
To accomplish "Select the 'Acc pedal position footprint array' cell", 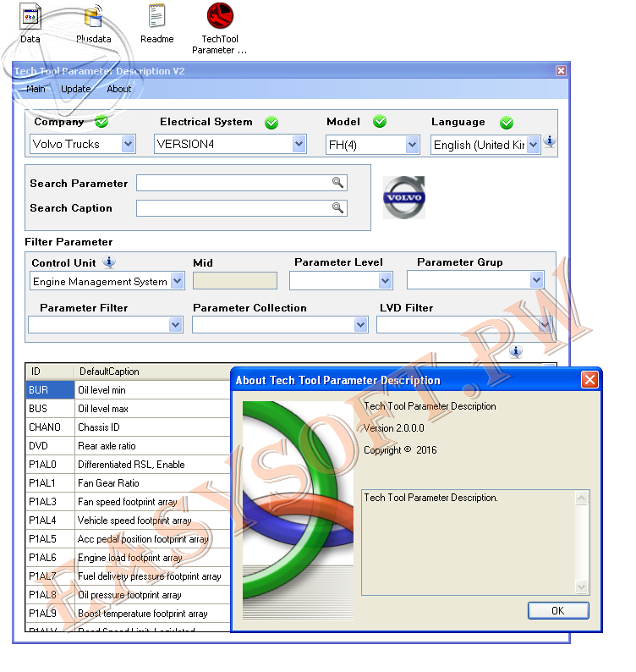I will [152, 539].
